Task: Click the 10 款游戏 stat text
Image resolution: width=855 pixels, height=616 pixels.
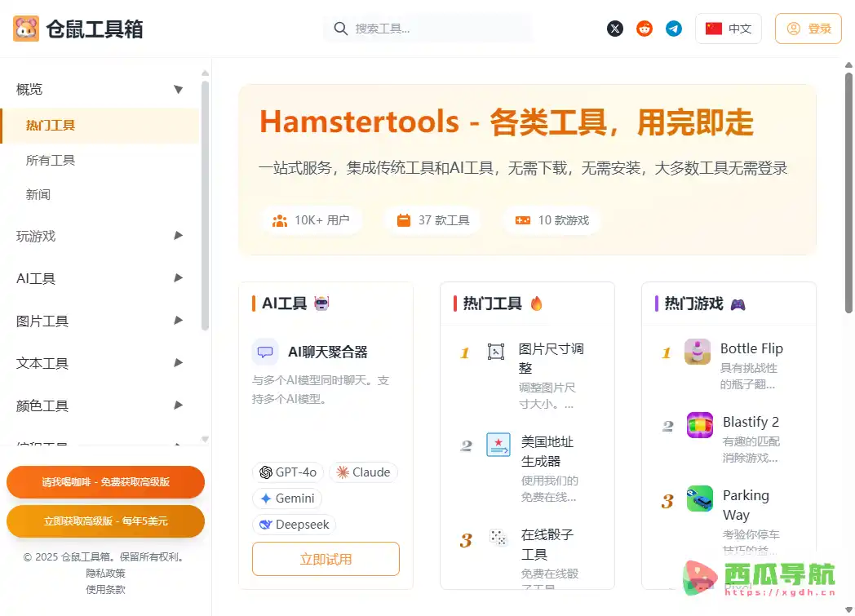Action: [x=564, y=220]
